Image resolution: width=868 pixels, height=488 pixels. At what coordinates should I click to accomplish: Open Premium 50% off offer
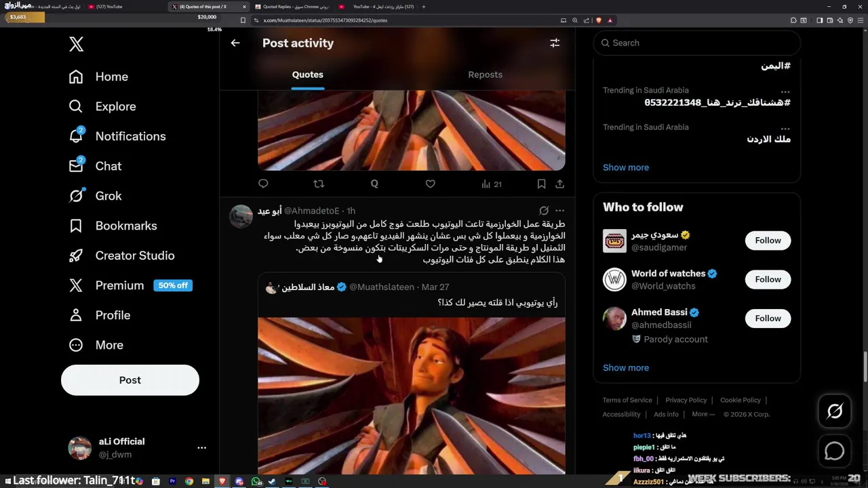[x=130, y=285]
